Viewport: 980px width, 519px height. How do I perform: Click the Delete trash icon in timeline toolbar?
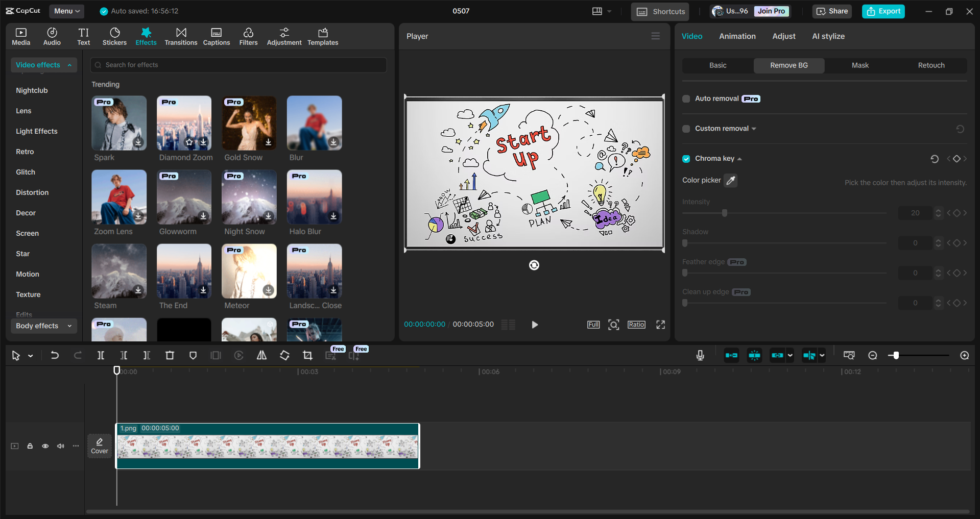170,355
